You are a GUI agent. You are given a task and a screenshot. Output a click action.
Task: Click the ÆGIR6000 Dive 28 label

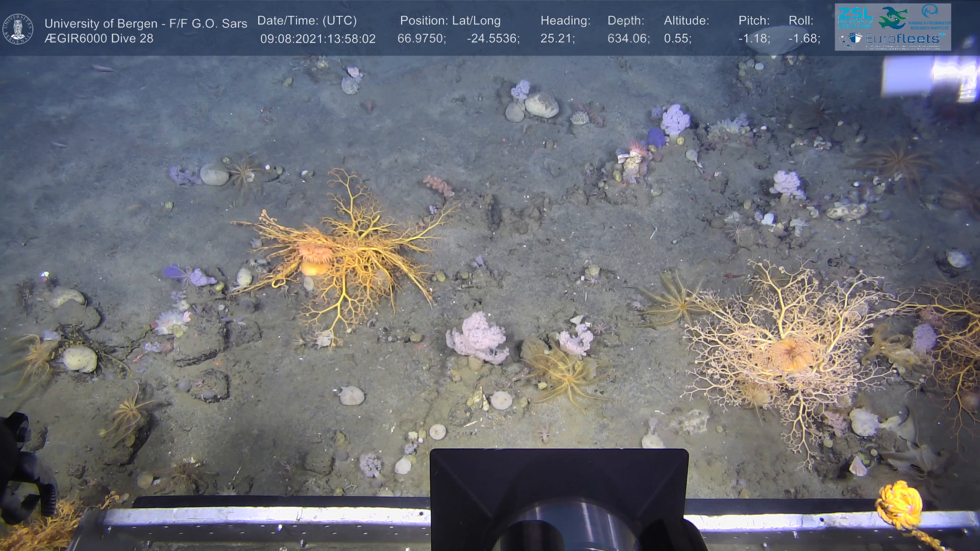(99, 39)
